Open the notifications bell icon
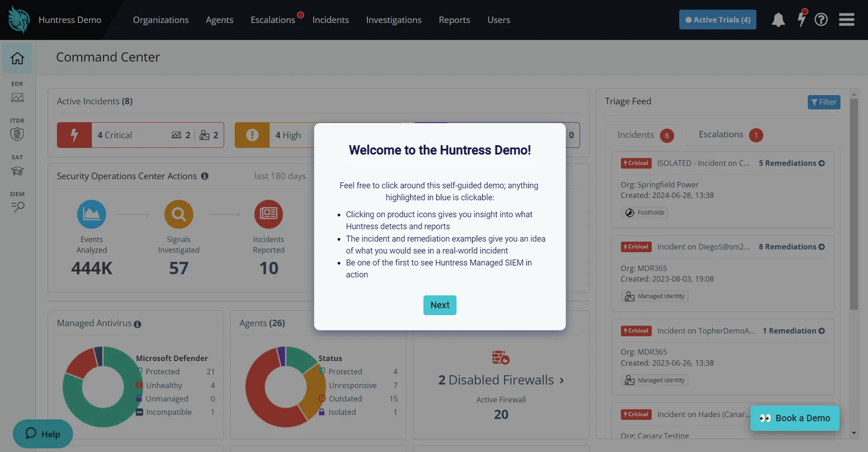This screenshot has width=868, height=452. pos(778,20)
